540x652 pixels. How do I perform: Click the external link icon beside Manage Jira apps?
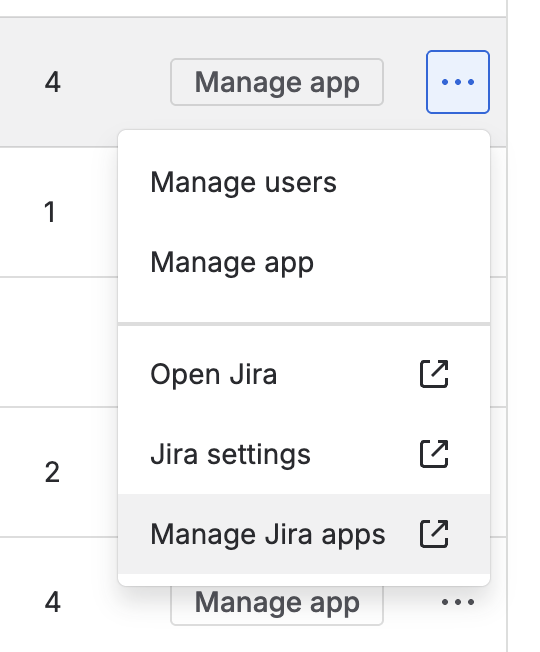point(434,533)
